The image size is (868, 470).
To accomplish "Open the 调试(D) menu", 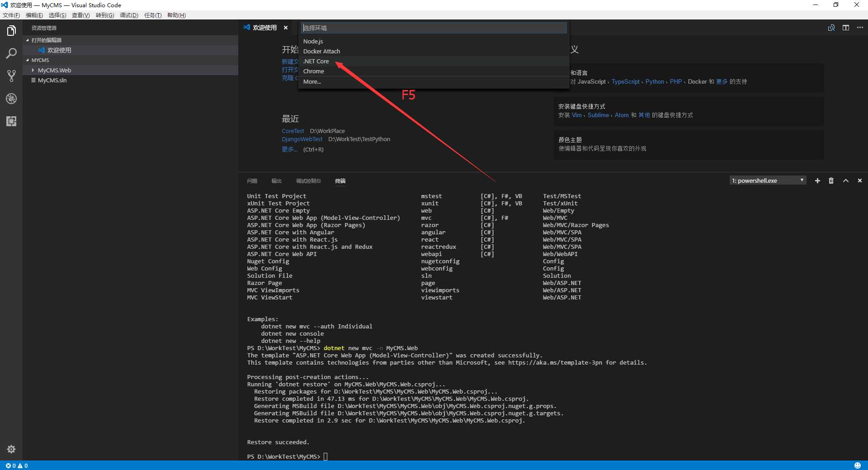I will pyautogui.click(x=129, y=15).
